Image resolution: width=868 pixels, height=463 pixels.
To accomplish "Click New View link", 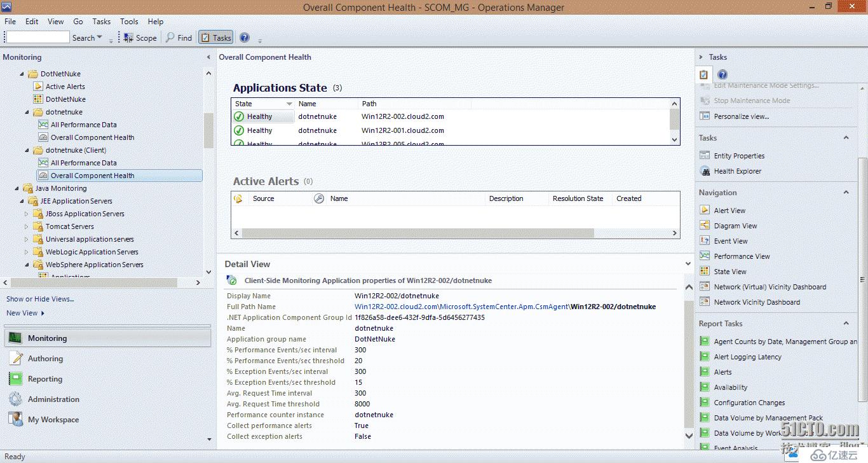I will pyautogui.click(x=25, y=313).
